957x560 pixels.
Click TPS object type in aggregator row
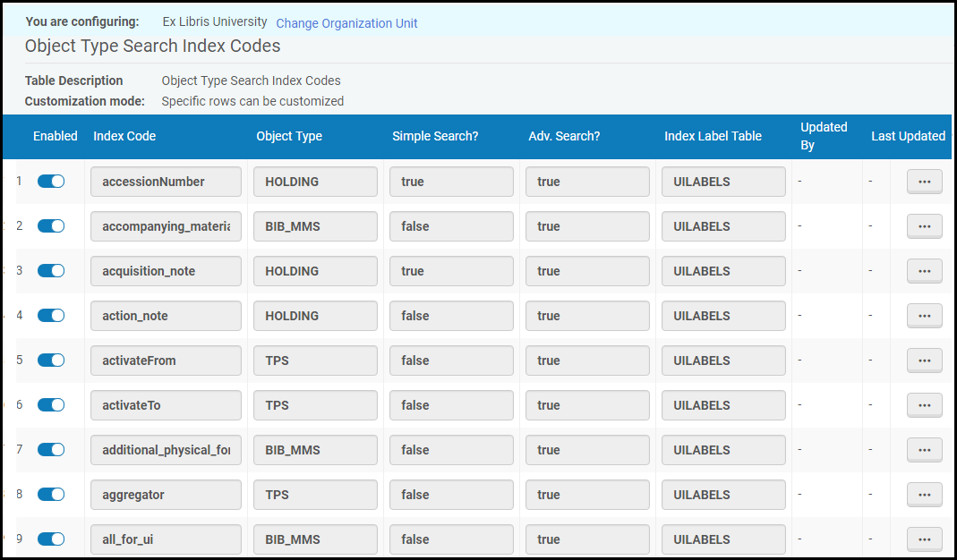tap(315, 495)
